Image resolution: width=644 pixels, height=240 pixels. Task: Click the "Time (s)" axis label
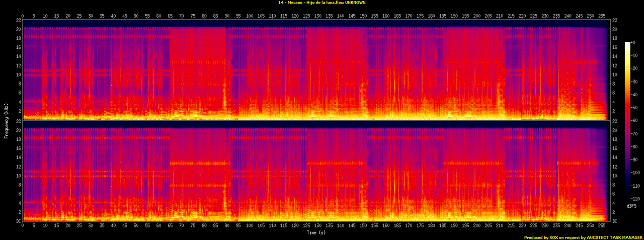316,233
